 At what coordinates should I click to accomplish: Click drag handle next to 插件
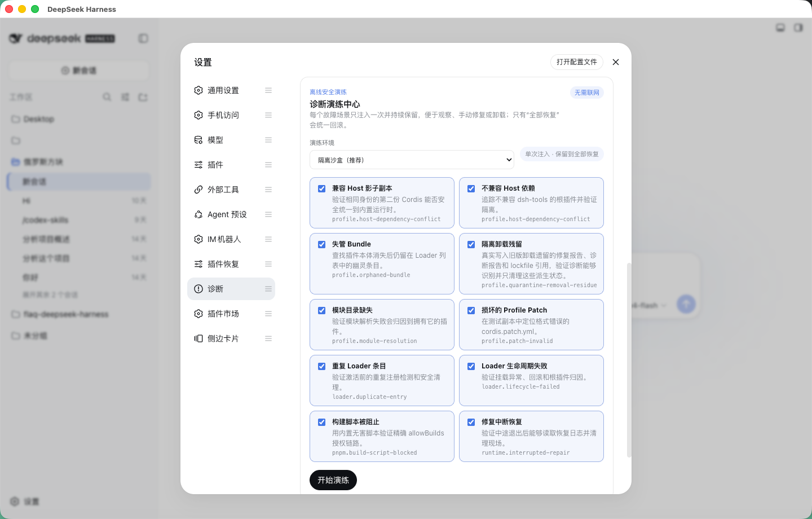268,165
